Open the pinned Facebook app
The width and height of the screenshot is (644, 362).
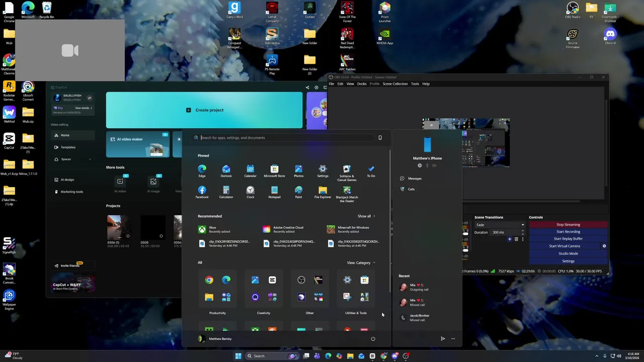coord(202,192)
